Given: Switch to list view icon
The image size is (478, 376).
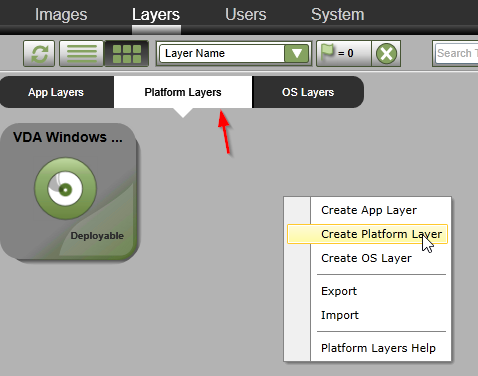Looking at the screenshot, I should [82, 54].
